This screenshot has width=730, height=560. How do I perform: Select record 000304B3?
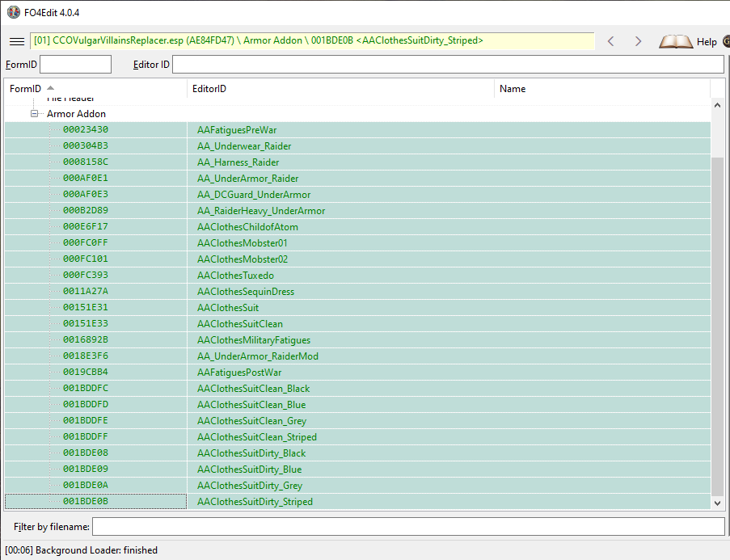85,145
